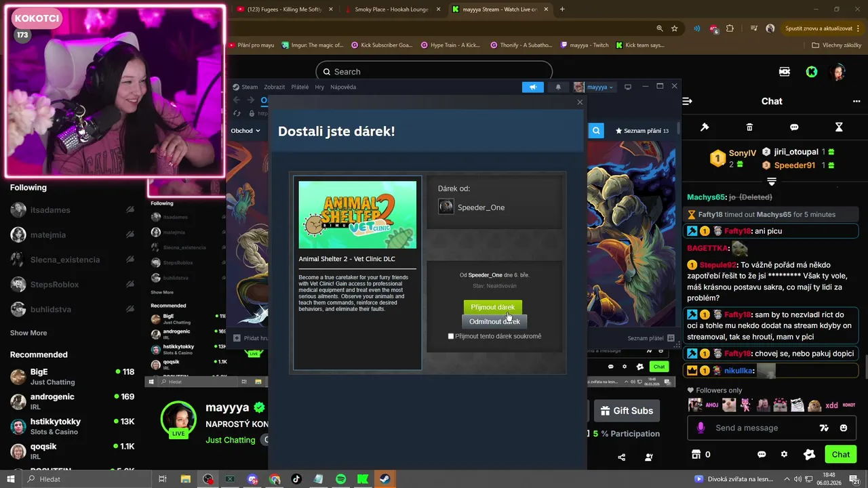Image resolution: width=868 pixels, height=488 pixels.
Task: Open the Nápověda menu in Steam
Action: tap(343, 87)
